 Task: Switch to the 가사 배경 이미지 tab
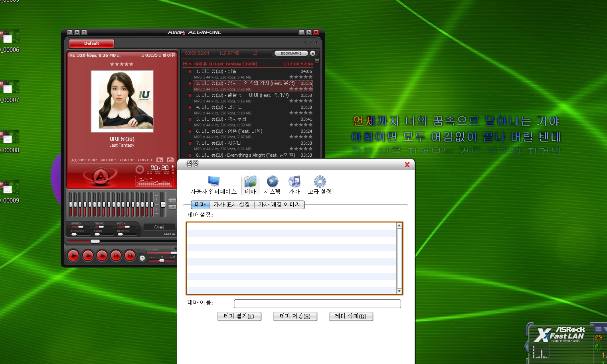tap(279, 205)
